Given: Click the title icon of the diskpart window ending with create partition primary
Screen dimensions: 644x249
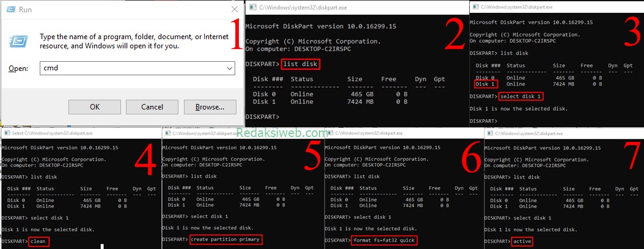Looking at the screenshot, I should click(167, 133).
